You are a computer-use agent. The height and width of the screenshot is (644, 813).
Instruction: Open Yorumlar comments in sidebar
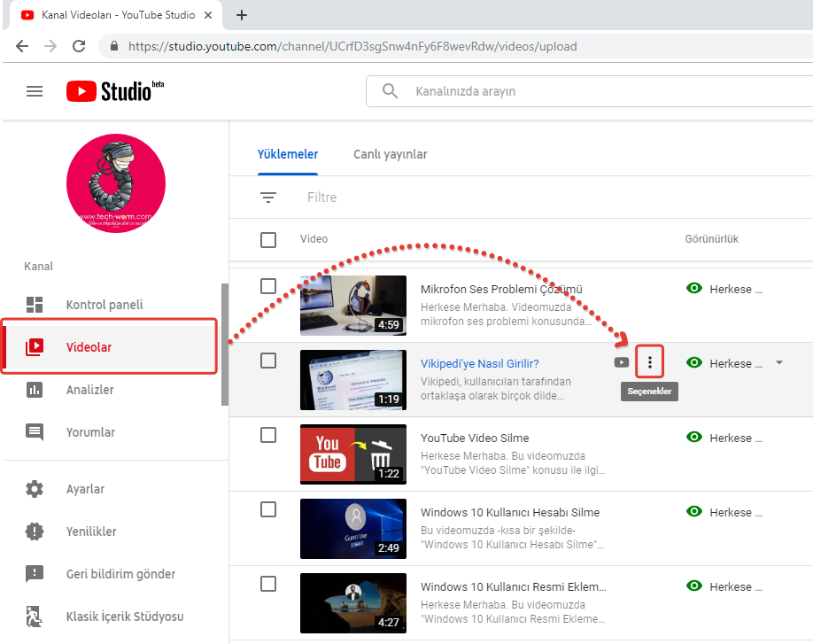click(x=90, y=432)
